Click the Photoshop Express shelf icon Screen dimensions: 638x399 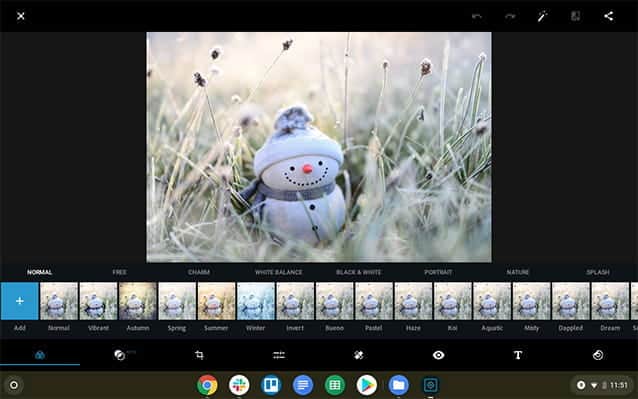point(430,385)
